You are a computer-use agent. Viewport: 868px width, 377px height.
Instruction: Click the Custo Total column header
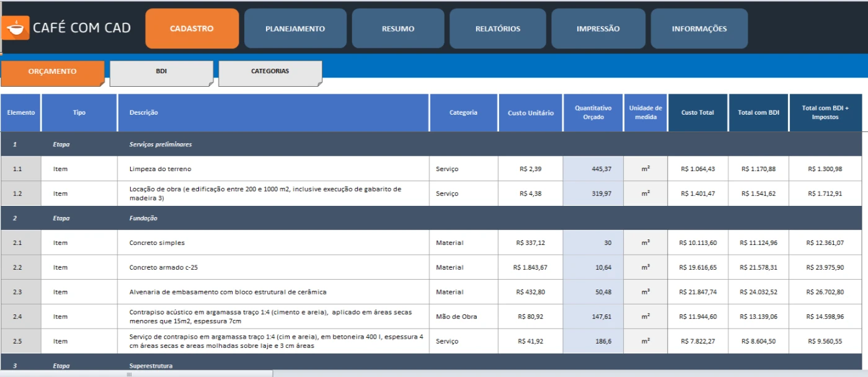pyautogui.click(x=697, y=113)
